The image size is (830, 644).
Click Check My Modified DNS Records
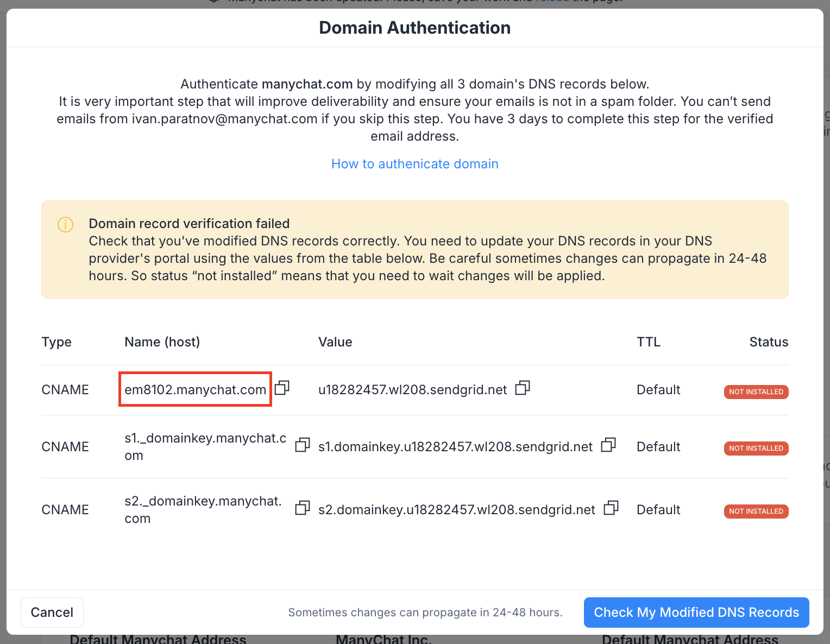pyautogui.click(x=696, y=613)
